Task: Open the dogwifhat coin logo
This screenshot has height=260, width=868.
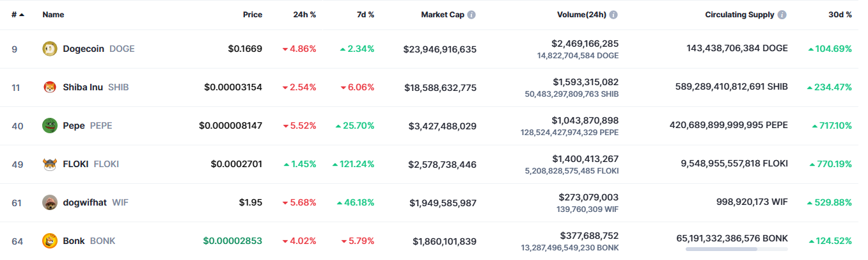Action: (x=50, y=202)
